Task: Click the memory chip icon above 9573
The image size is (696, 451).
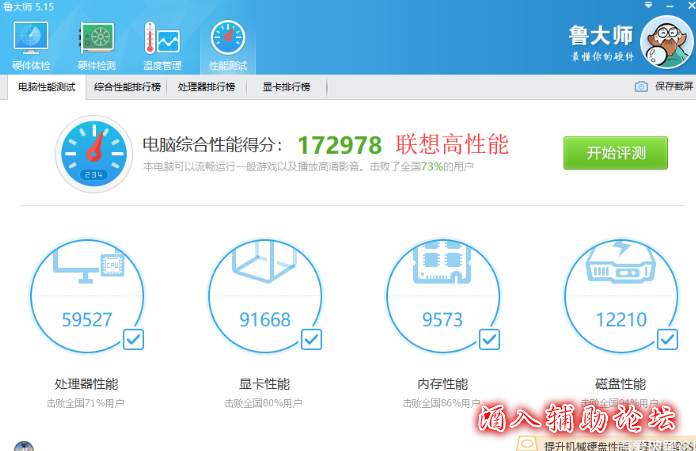Action: click(442, 262)
